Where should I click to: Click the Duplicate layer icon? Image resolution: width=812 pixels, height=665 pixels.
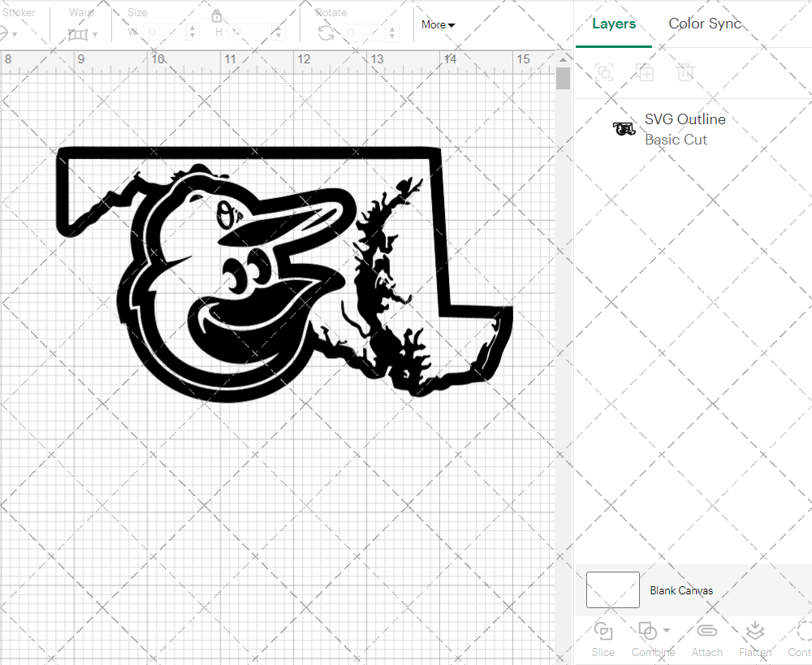click(x=645, y=72)
